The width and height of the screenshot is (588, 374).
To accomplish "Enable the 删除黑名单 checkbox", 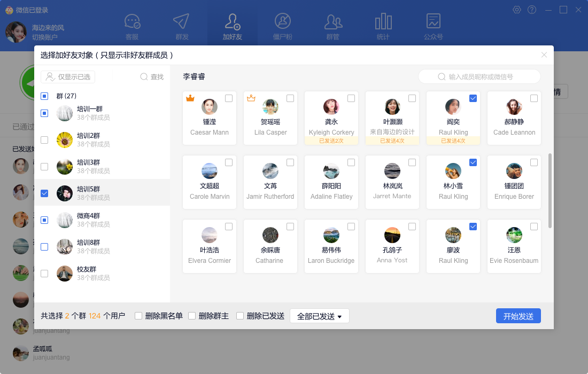I will 138,316.
